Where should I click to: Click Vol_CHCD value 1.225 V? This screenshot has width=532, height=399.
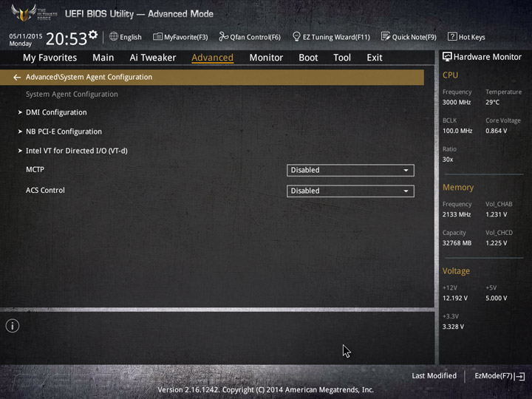point(496,243)
